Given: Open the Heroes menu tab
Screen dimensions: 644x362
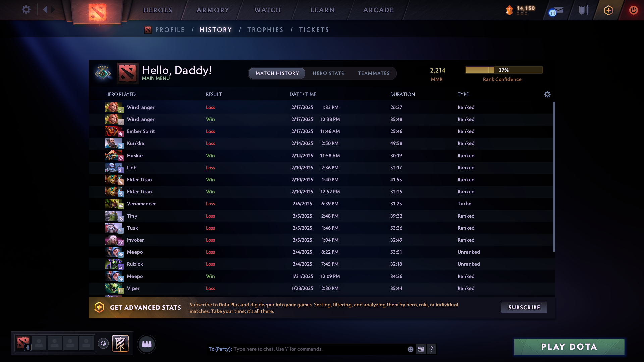Looking at the screenshot, I should tap(158, 10).
